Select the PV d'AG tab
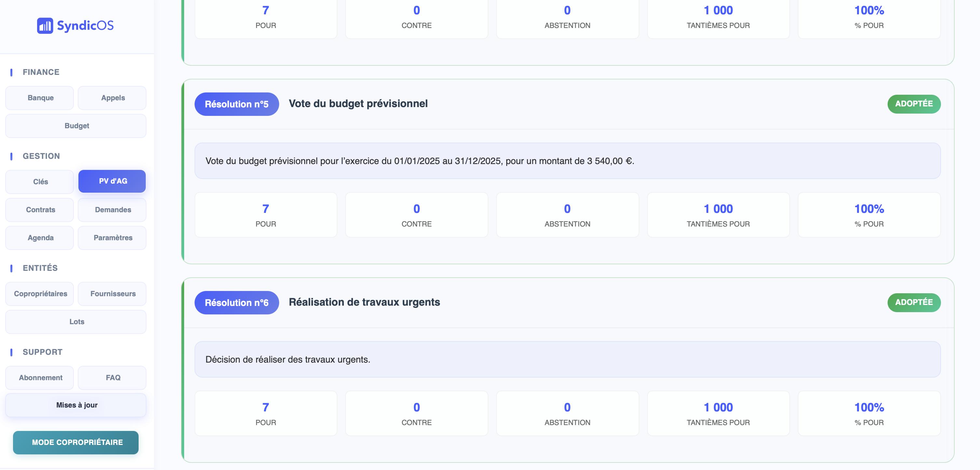 (113, 181)
